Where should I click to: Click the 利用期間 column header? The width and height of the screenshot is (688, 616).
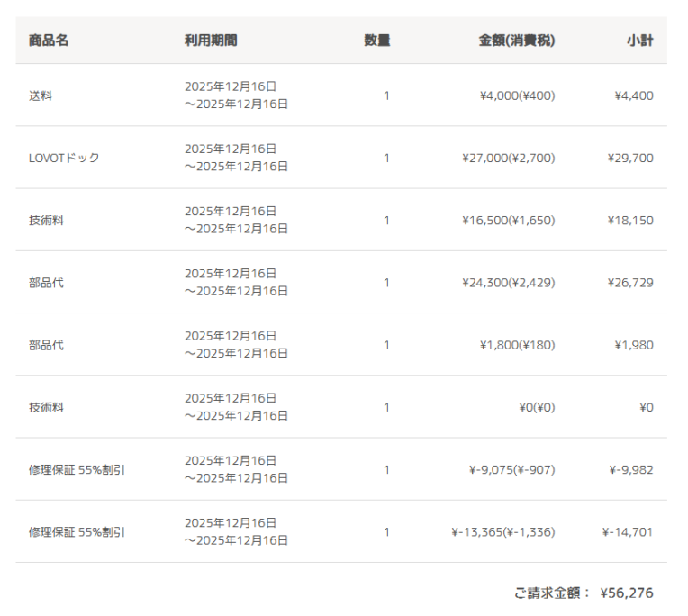click(211, 41)
